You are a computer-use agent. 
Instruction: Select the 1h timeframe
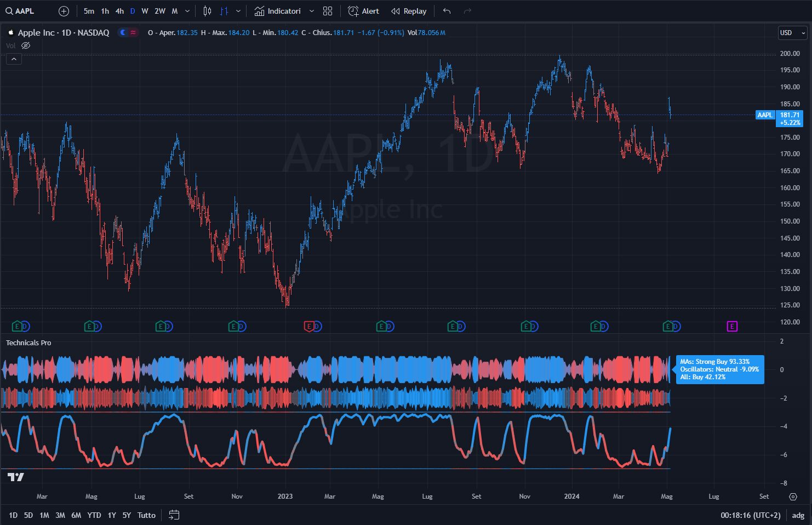pyautogui.click(x=105, y=11)
